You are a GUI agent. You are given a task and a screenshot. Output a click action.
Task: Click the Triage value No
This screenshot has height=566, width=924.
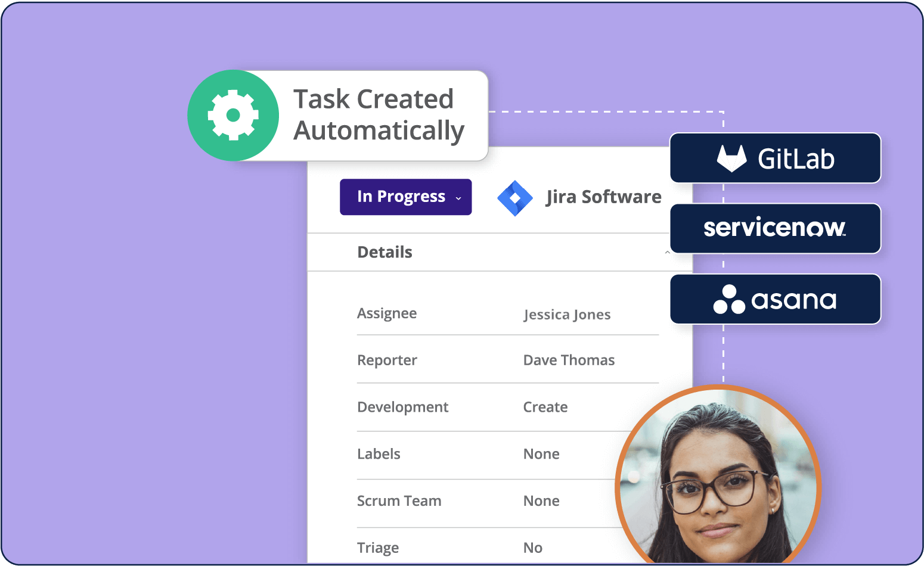pos(533,548)
